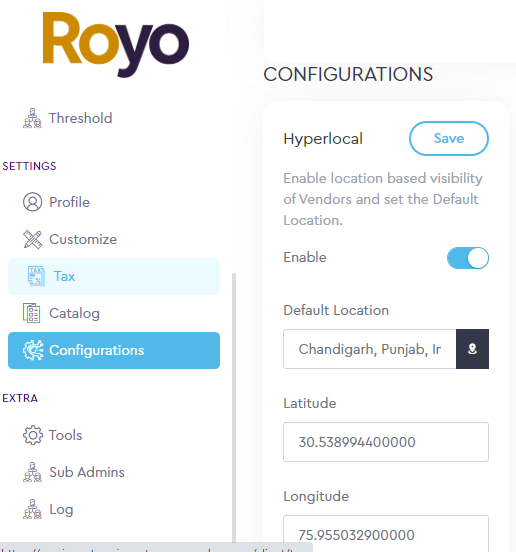This screenshot has width=516, height=552.
Task: Click the Sub Admins icon
Action: [32, 472]
